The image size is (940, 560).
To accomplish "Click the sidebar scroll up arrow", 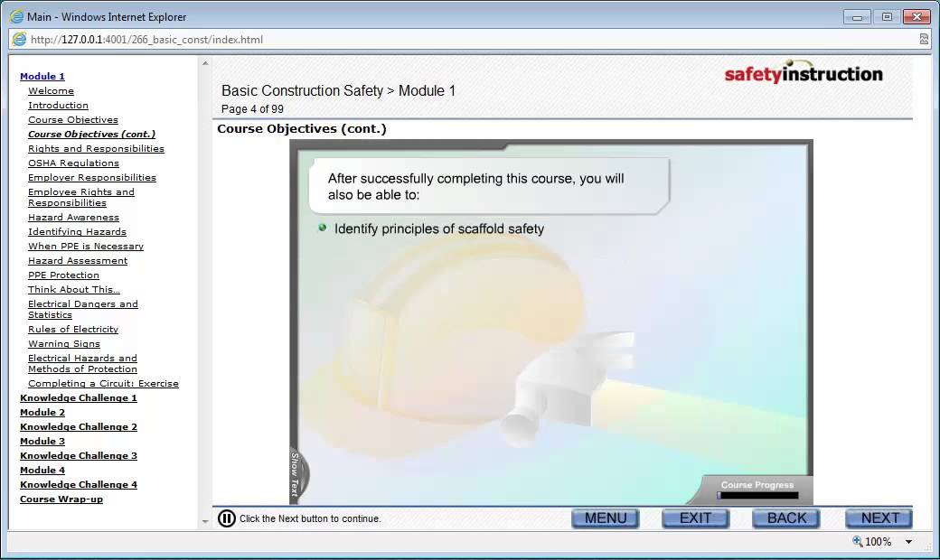I will click(x=205, y=63).
